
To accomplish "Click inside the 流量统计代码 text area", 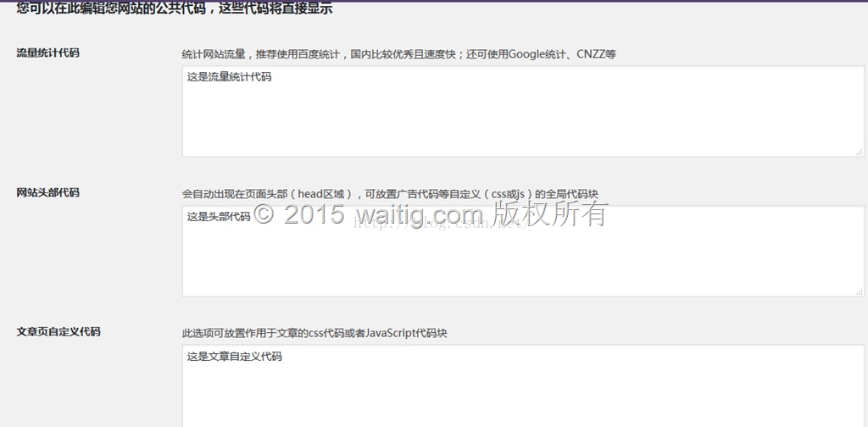I will [523, 111].
